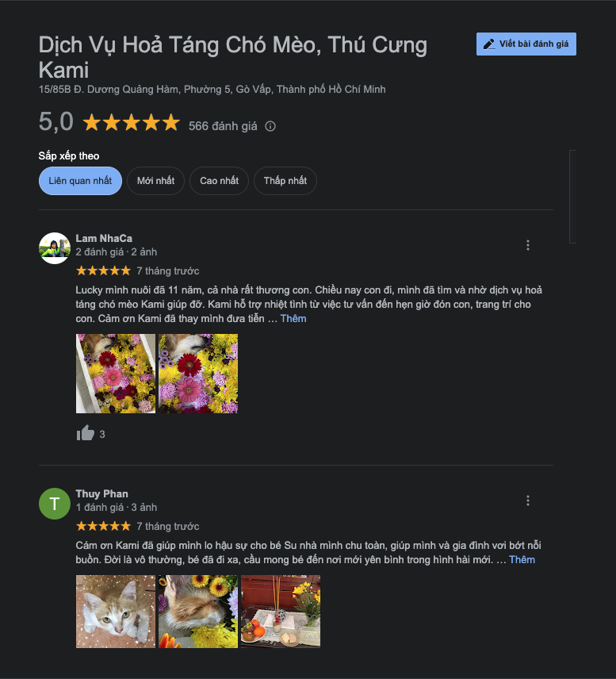Click the reviews panel scrollbar
The image size is (616, 679).
coord(572,197)
